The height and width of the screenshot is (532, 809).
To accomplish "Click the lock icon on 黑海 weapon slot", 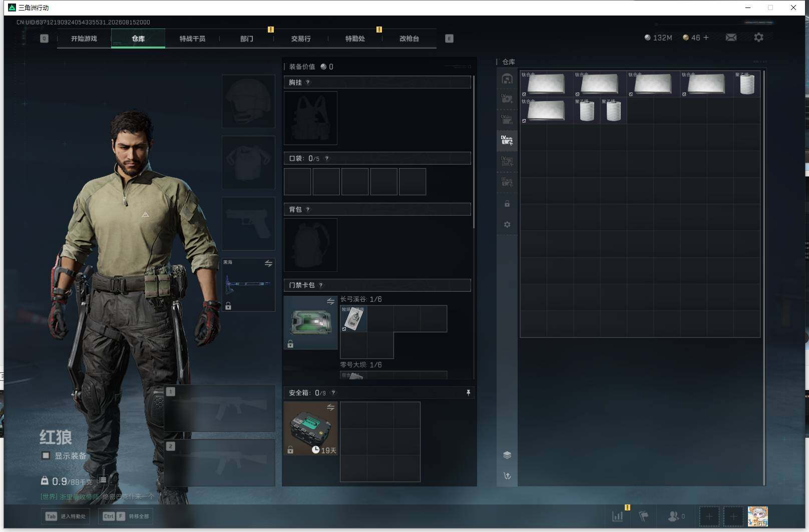I will coord(228,306).
